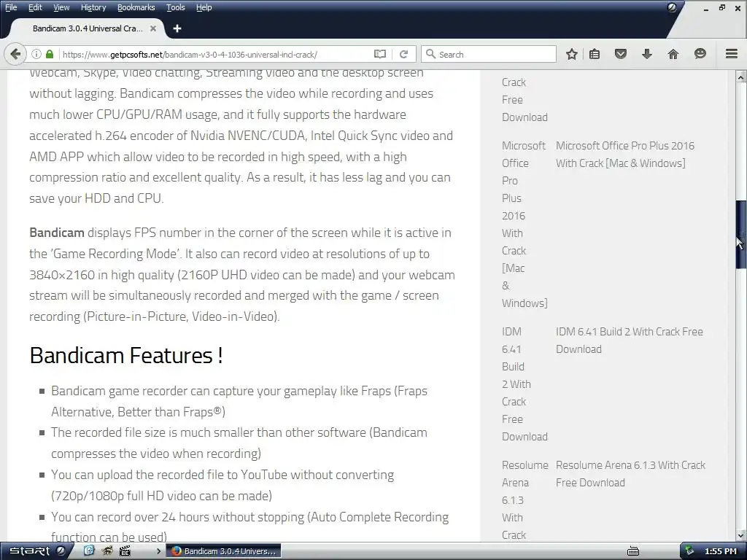Click the circular icon in the title bar

pos(672,7)
